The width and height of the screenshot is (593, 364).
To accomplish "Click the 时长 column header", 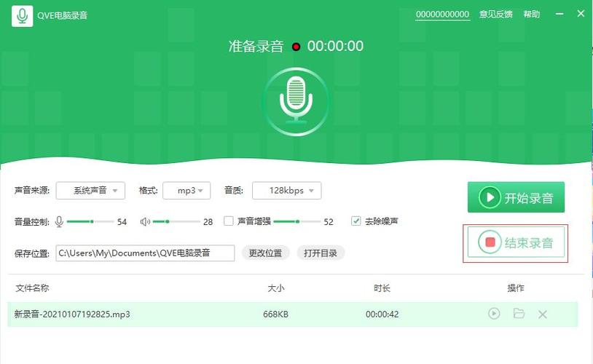I will point(382,288).
